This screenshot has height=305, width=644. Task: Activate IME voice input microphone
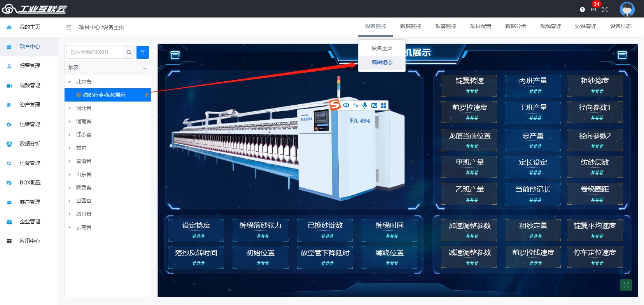[365, 105]
